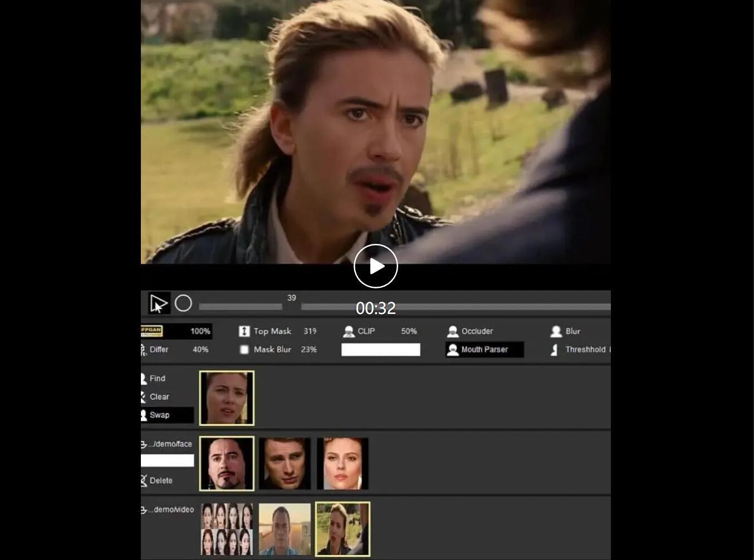Select the short-haired man source face
Screen dimensions: 754x560
tap(285, 464)
